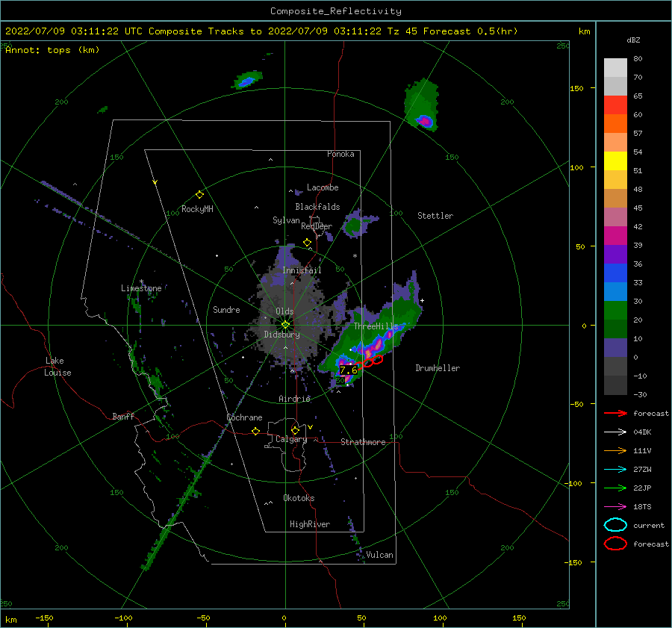Click the yellow diamond marker below Cochrane

click(x=256, y=431)
